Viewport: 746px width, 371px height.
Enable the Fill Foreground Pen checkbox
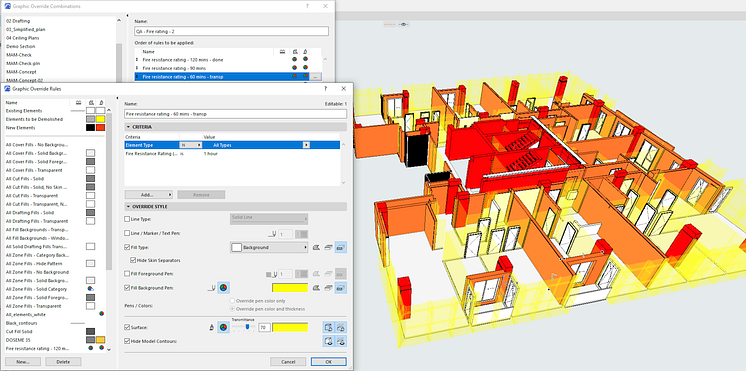coord(127,274)
